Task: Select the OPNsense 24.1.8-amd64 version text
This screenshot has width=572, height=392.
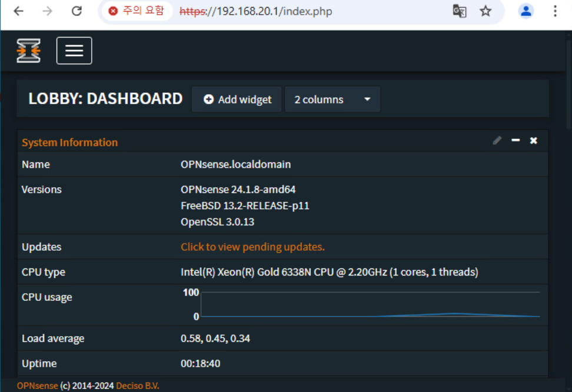Action: 238,190
